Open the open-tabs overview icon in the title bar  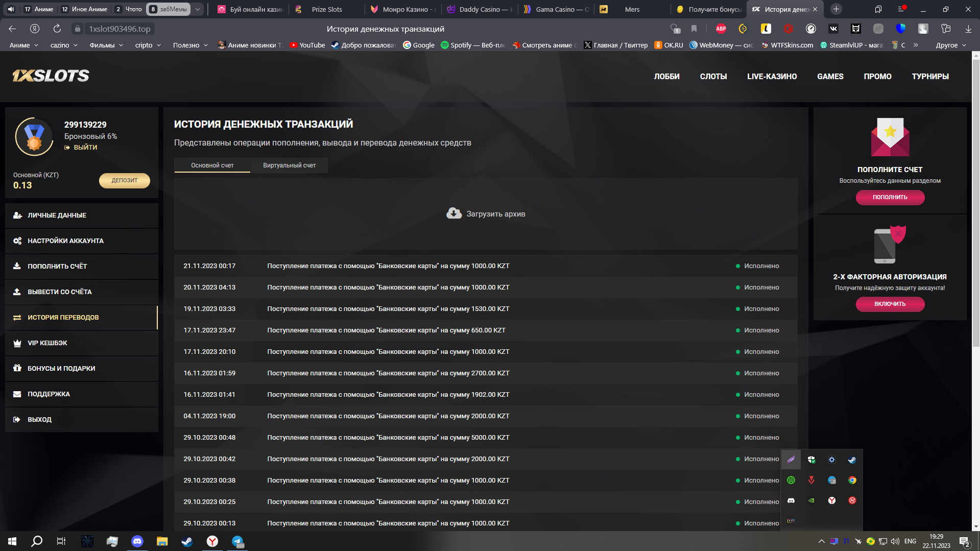(x=878, y=9)
